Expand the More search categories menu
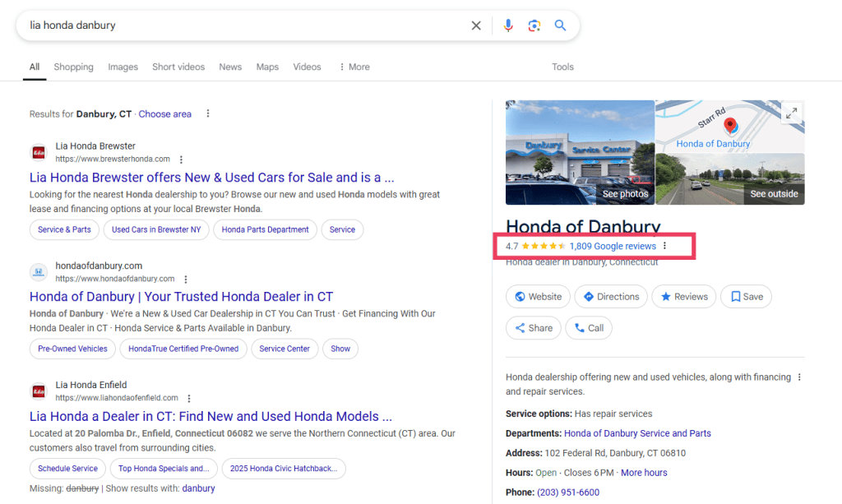Viewport: 842px width, 504px height. tap(354, 67)
